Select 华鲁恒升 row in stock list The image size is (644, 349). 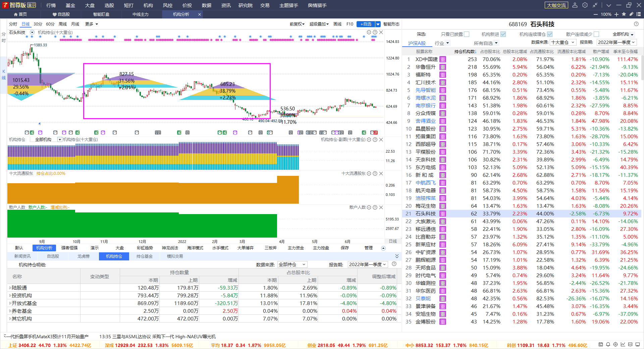tap(522, 67)
